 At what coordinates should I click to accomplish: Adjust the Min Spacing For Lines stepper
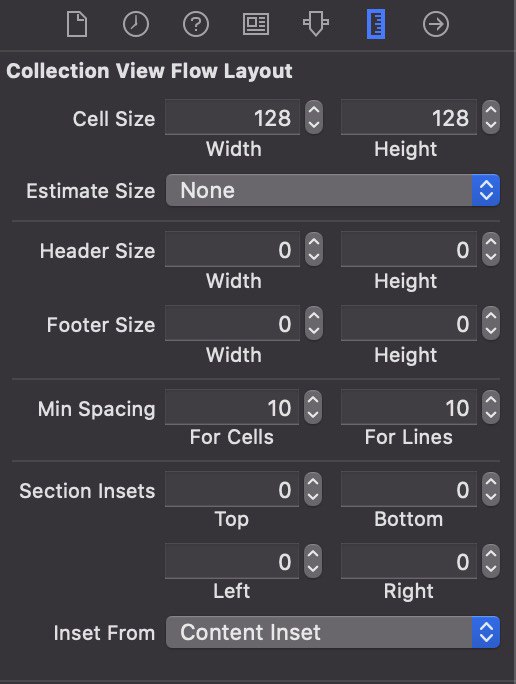click(491, 407)
